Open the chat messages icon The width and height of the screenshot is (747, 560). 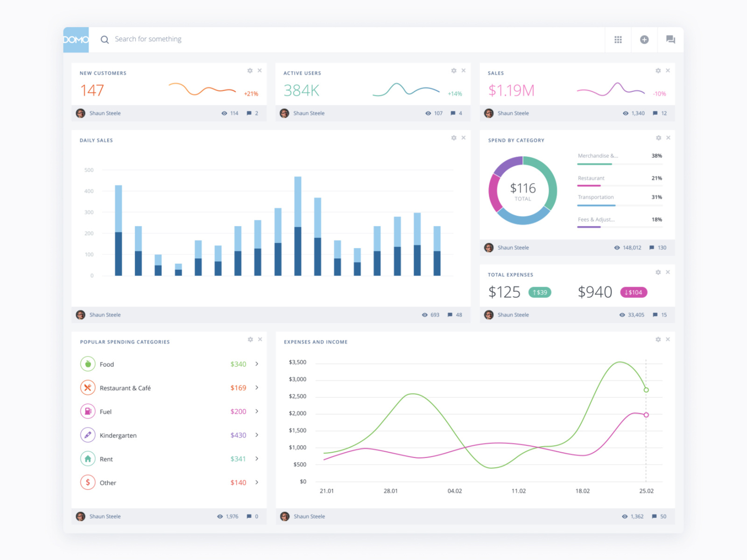tap(670, 40)
